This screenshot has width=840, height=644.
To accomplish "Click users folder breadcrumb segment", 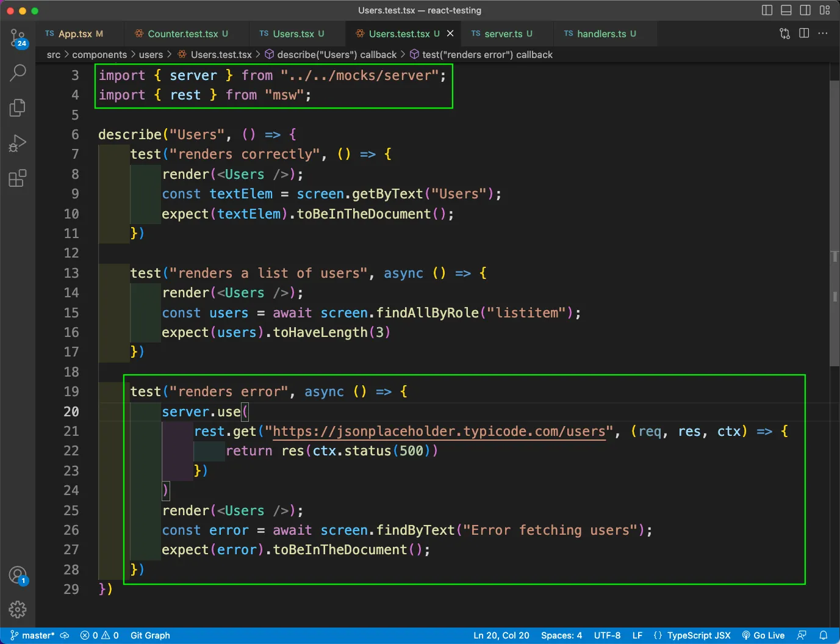I will click(151, 55).
